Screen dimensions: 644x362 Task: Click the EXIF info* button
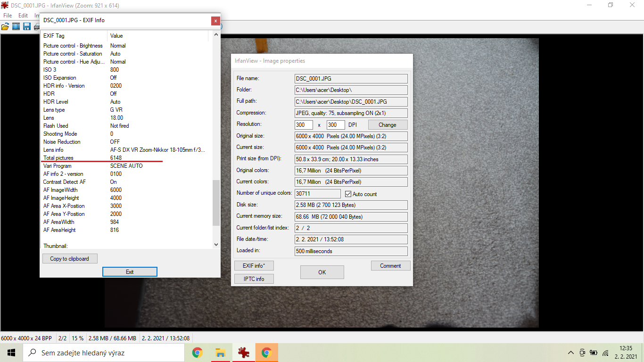tap(254, 266)
